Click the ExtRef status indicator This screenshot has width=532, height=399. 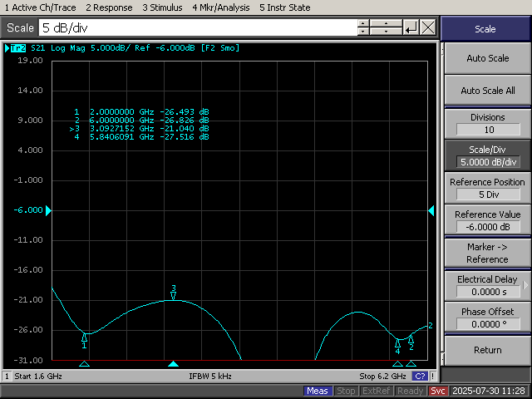376,391
